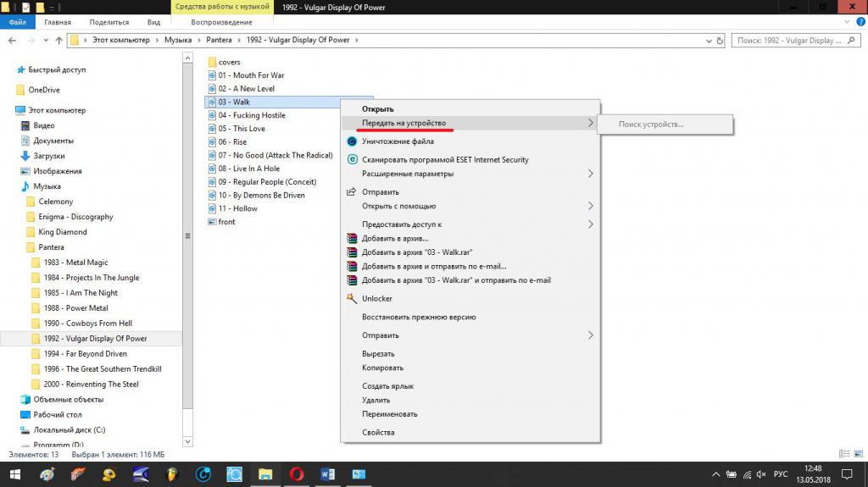
Task: Switch to the 'Поделиться' ribbon tab
Action: 109,22
